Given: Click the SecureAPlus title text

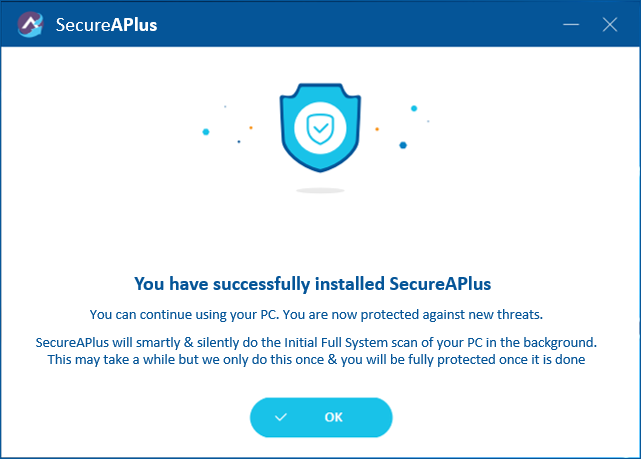Looking at the screenshot, I should pyautogui.click(x=105, y=24).
